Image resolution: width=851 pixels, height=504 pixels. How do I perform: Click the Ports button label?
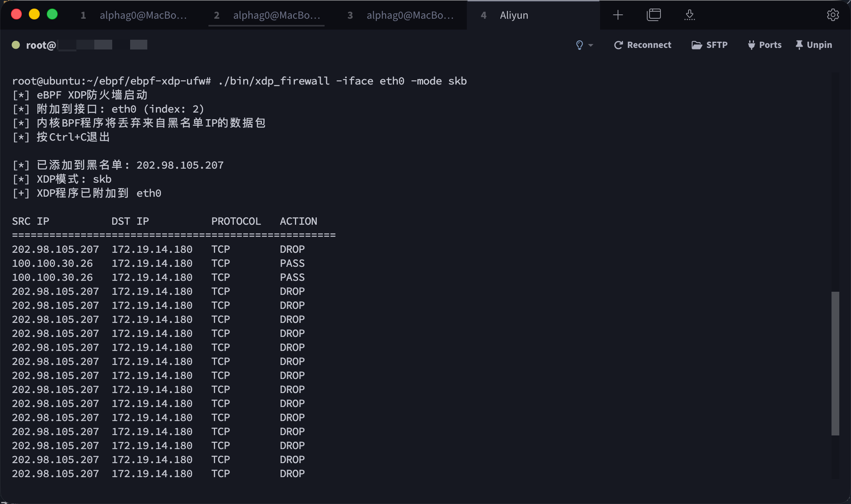point(770,45)
